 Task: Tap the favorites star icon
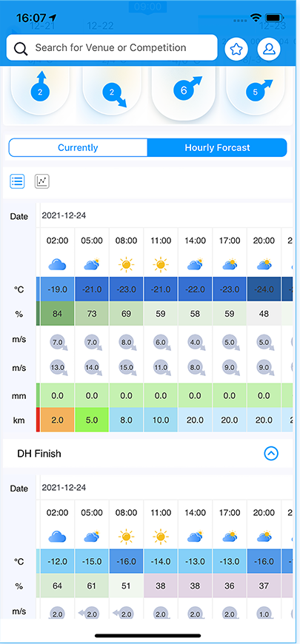point(236,50)
